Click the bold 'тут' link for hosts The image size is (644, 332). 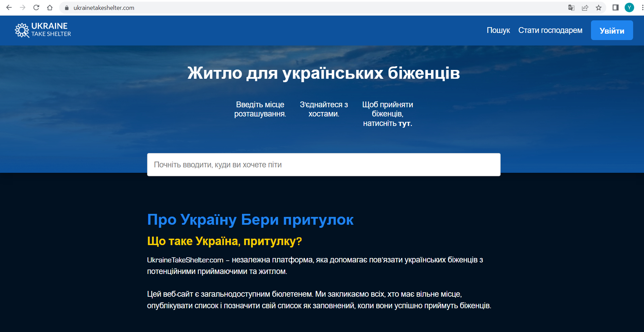click(405, 124)
